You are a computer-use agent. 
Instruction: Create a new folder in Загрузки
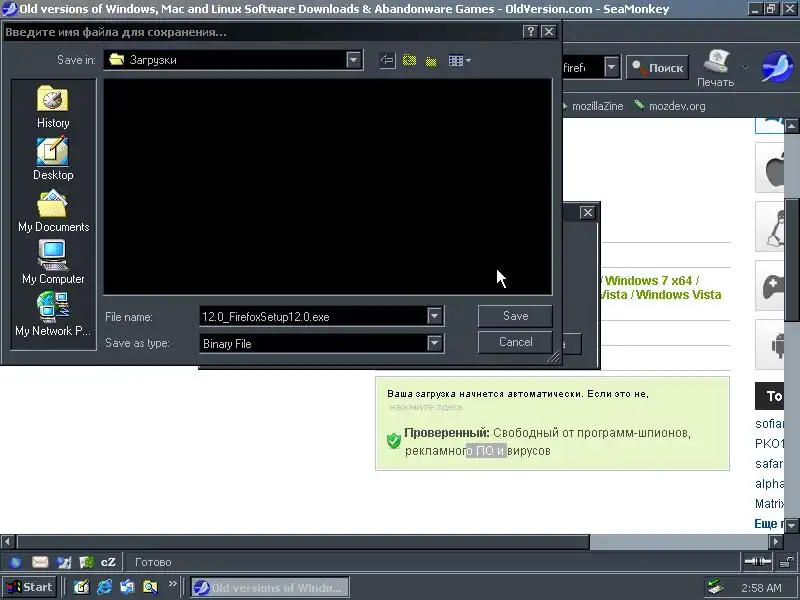click(431, 61)
